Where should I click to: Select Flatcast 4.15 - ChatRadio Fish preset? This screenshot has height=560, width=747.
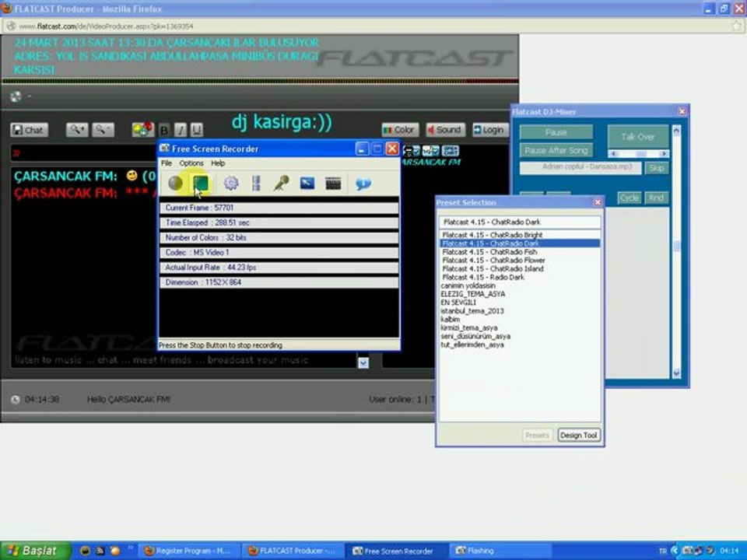point(519,252)
